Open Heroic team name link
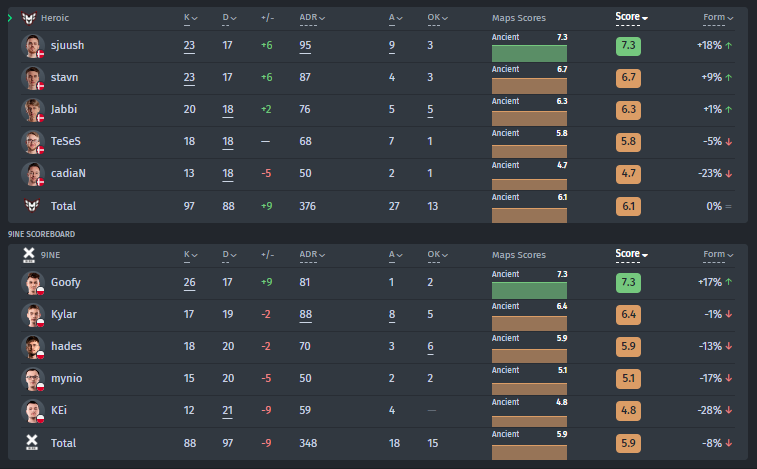Image resolution: width=757 pixels, height=469 pixels. pyautogui.click(x=55, y=18)
